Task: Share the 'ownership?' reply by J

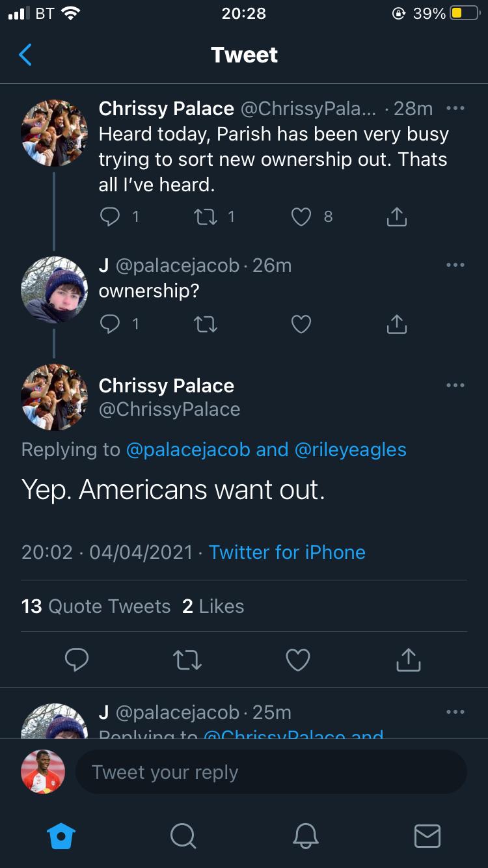Action: [396, 323]
